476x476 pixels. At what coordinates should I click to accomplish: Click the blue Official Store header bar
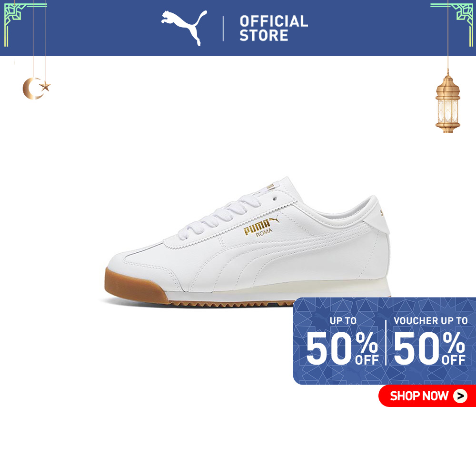[238, 28]
